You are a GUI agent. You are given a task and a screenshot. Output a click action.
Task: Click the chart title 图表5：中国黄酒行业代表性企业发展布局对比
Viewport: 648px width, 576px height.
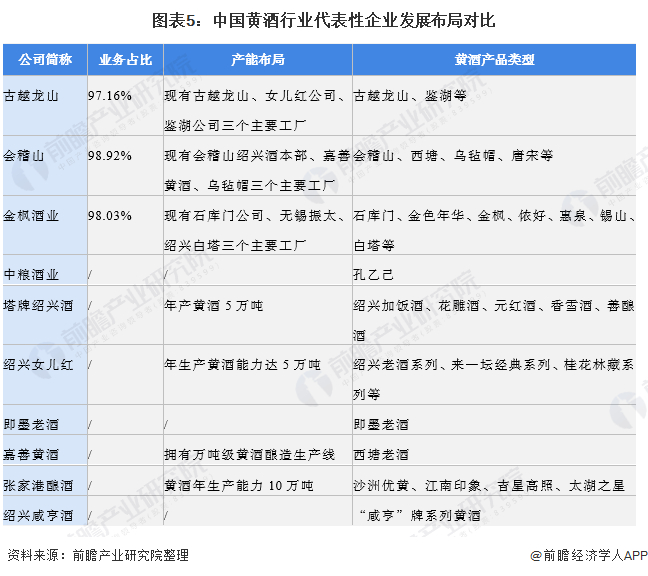point(324,20)
